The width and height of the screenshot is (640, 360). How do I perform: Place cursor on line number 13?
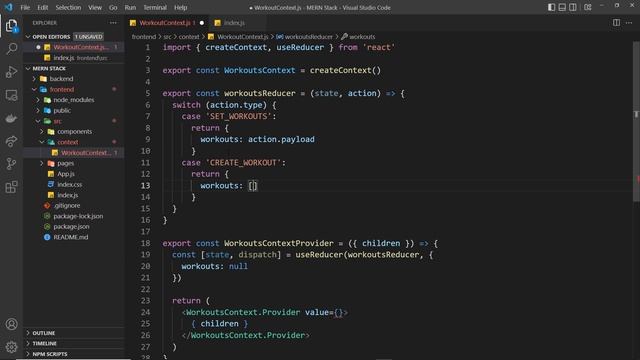click(146, 186)
